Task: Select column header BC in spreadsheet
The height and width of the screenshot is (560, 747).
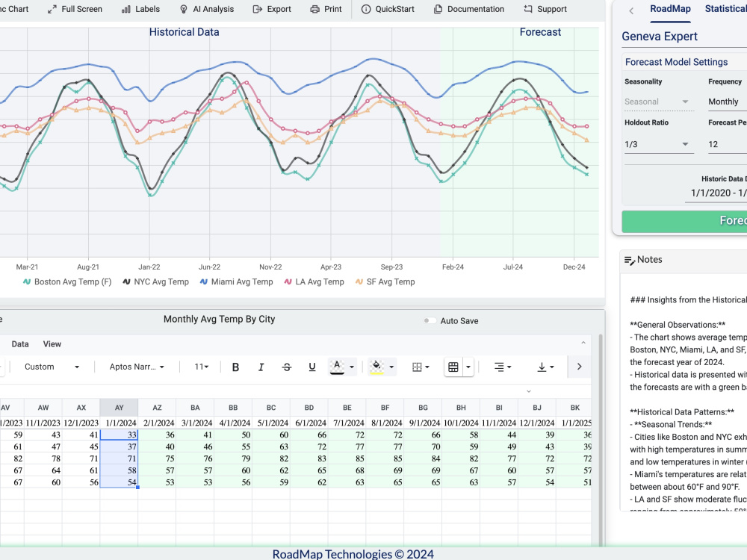Action: [x=271, y=408]
